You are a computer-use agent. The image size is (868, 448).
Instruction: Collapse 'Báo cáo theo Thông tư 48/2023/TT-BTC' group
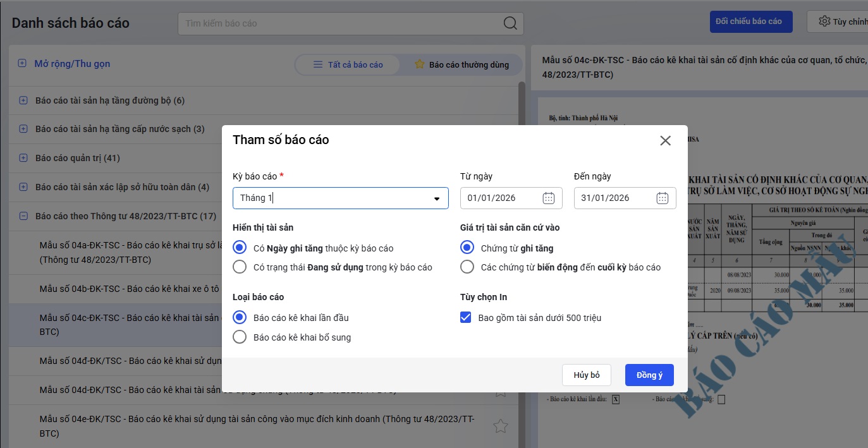coord(23,216)
